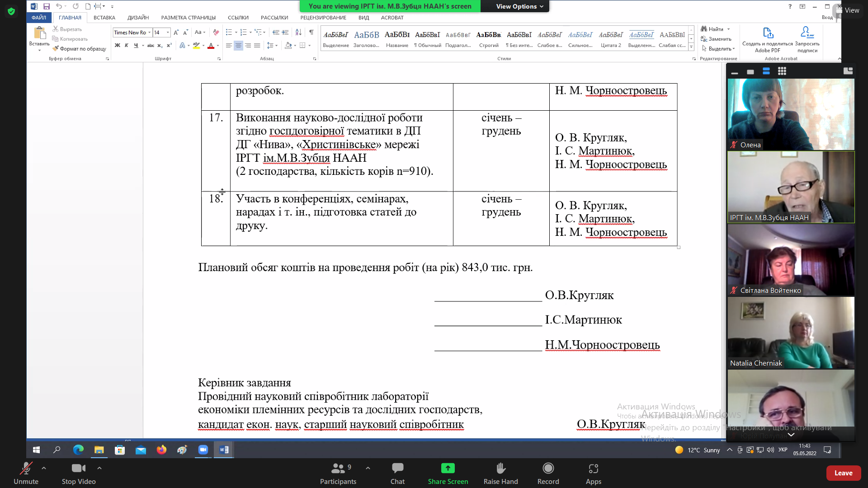Switch to the ВСТАВКА tab

[x=104, y=18]
